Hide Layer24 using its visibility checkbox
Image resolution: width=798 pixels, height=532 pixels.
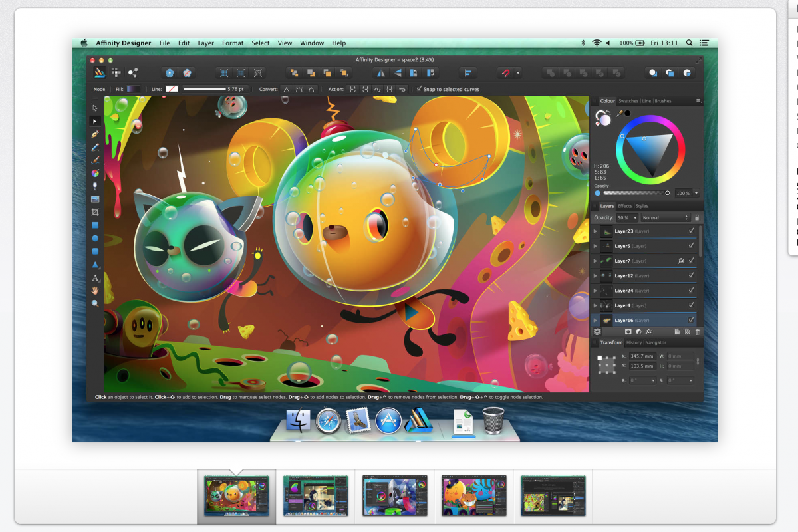(692, 291)
